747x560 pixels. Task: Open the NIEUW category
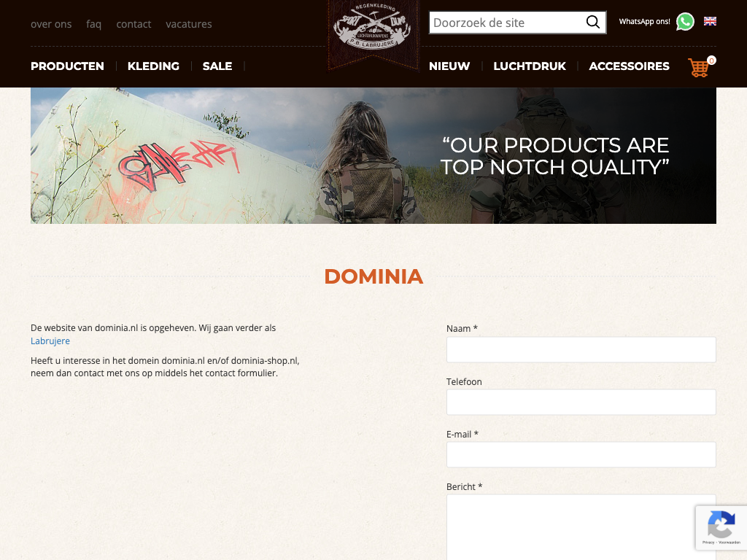[449, 66]
